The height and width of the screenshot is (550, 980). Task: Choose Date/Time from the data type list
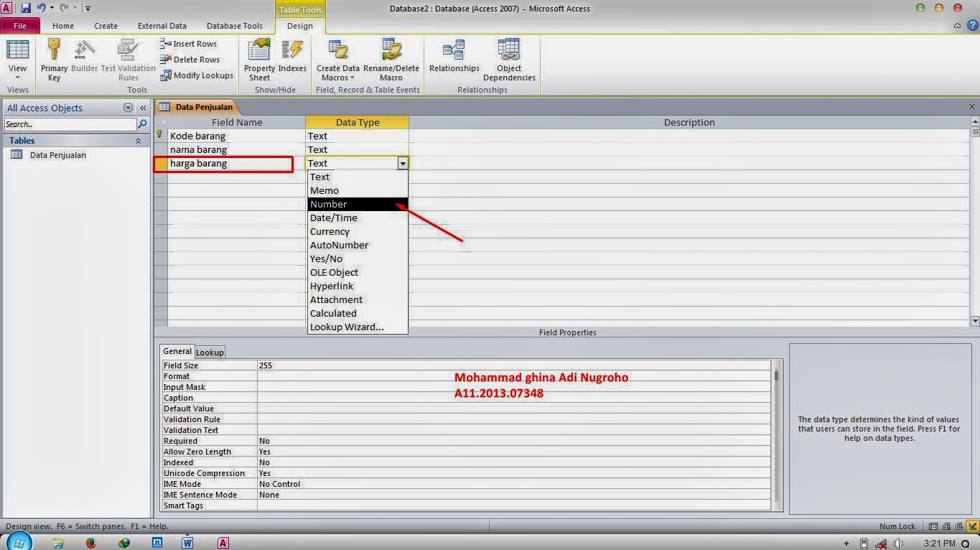[x=358, y=218]
